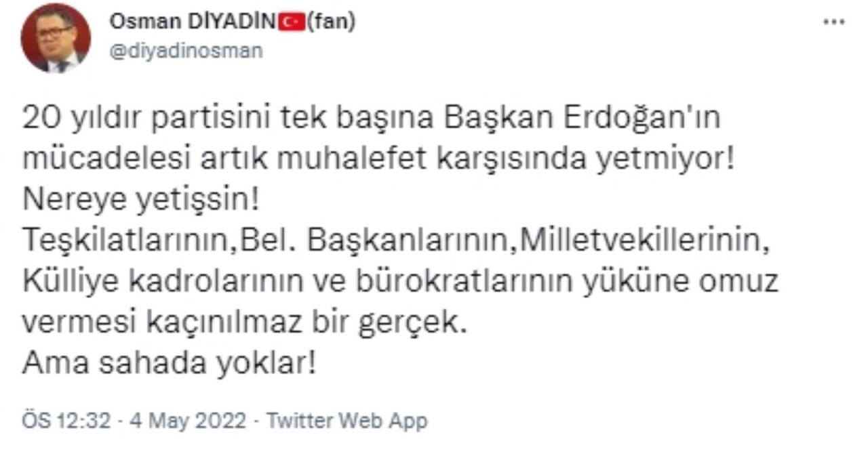
Task: Click Osman DİYADİN's profile picture
Action: pos(56,37)
